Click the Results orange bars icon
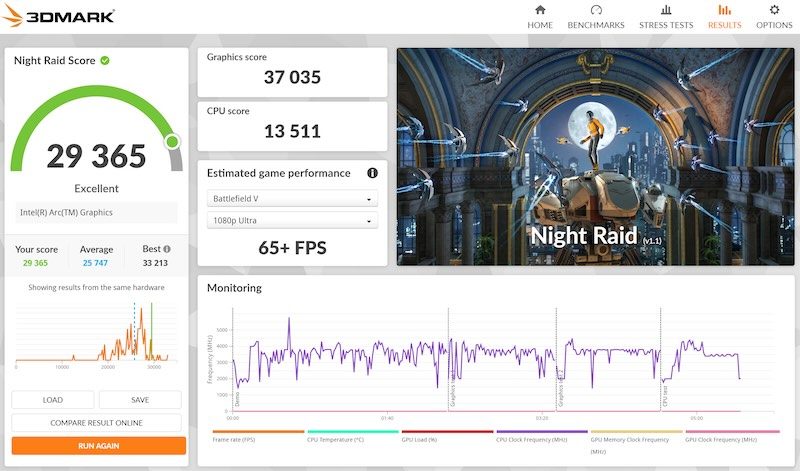 (x=724, y=10)
